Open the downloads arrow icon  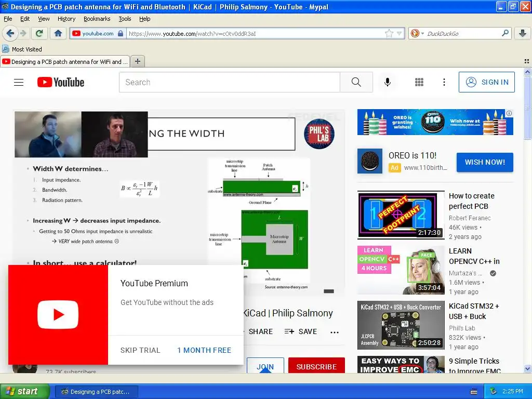coord(523,33)
